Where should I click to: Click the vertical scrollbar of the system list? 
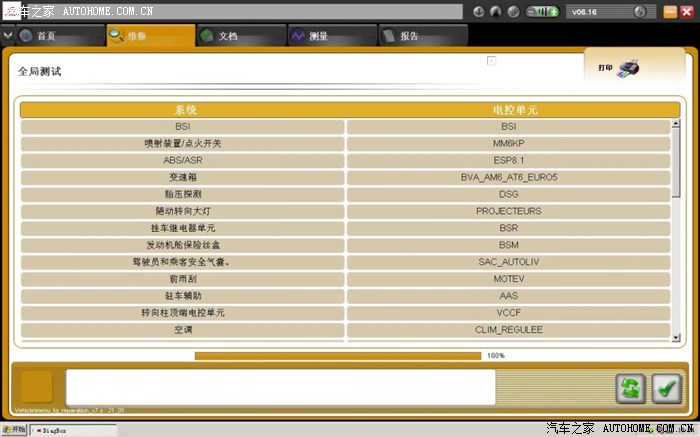tap(676, 220)
